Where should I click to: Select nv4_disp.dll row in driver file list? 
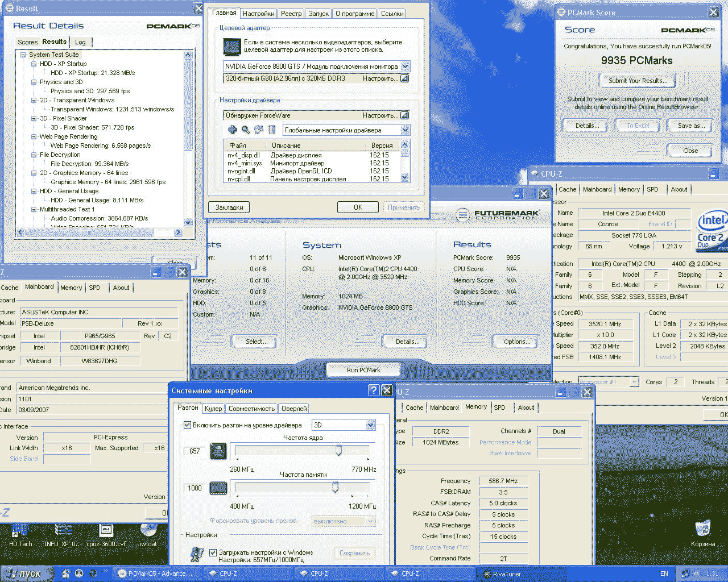[x=312, y=155]
